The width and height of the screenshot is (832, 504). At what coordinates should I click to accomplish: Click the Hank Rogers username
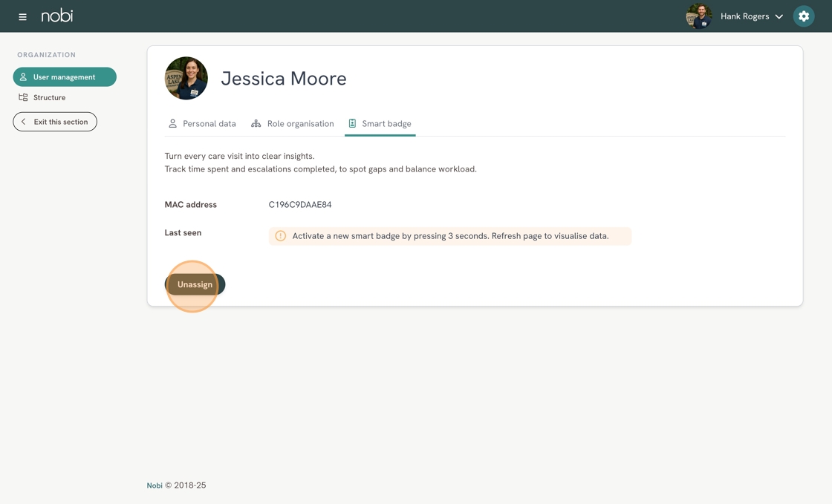[744, 16]
